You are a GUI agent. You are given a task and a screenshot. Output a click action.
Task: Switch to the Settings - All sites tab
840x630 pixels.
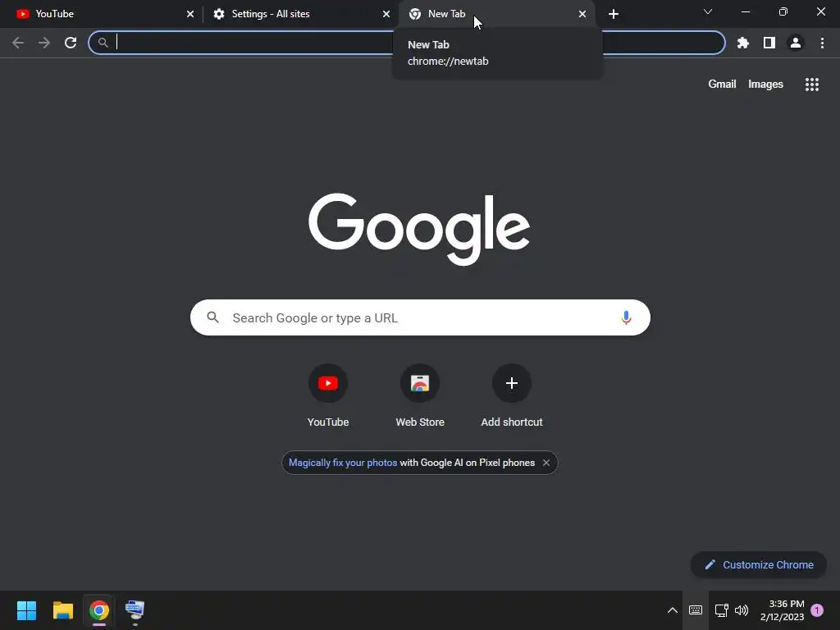[300, 14]
